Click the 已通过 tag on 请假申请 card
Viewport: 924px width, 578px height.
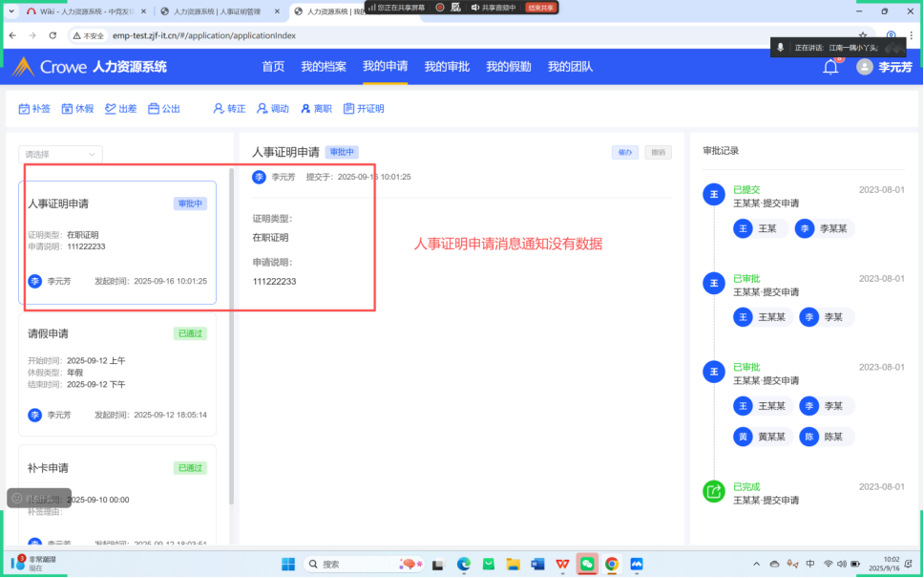tap(190, 333)
